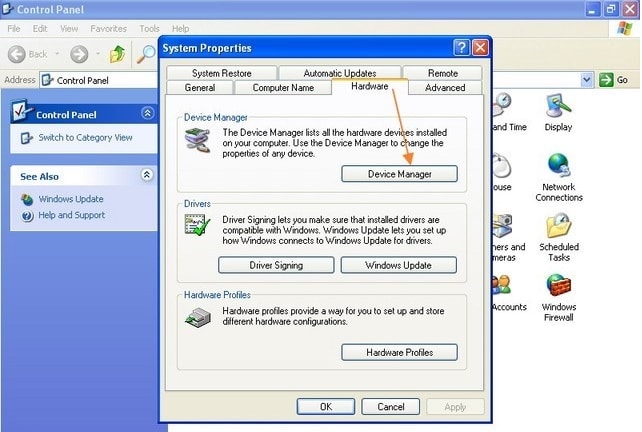Open the Edit menu in Control Panel

pyautogui.click(x=40, y=29)
